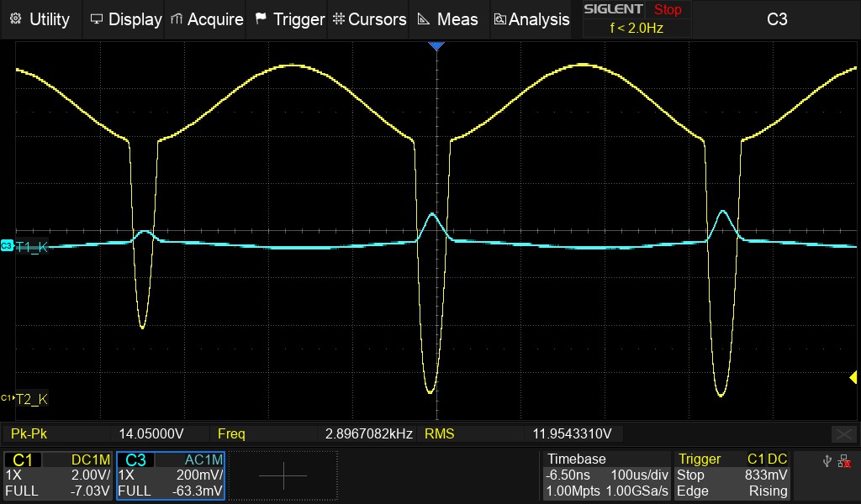Image resolution: width=861 pixels, height=504 pixels.
Task: Open the Timebase settings box
Action: pyautogui.click(x=605, y=475)
